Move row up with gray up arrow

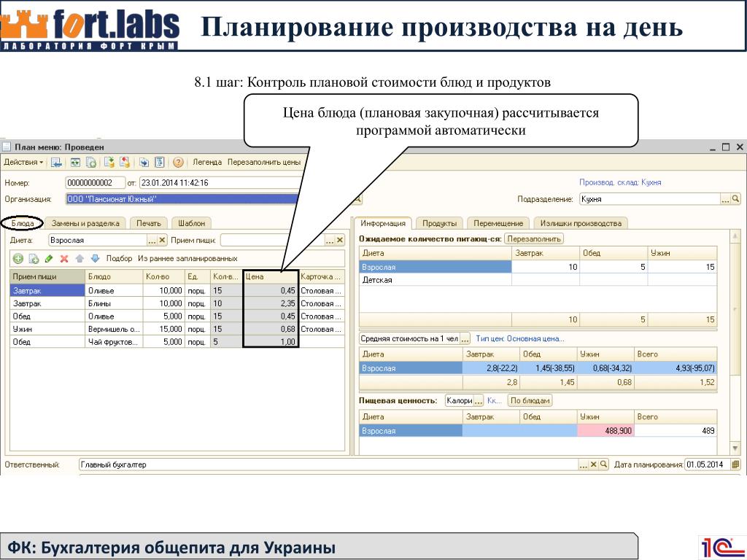click(80, 259)
